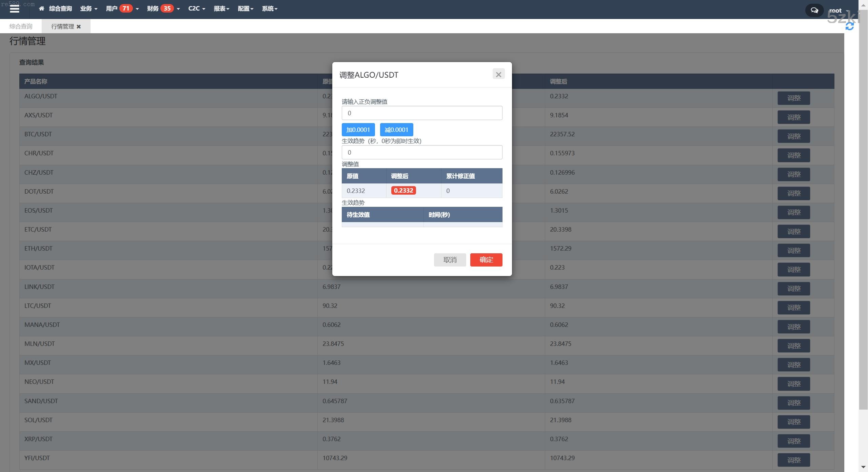This screenshot has width=868, height=472.
Task: Expand the 财务 dropdown menu
Action: tap(153, 9)
